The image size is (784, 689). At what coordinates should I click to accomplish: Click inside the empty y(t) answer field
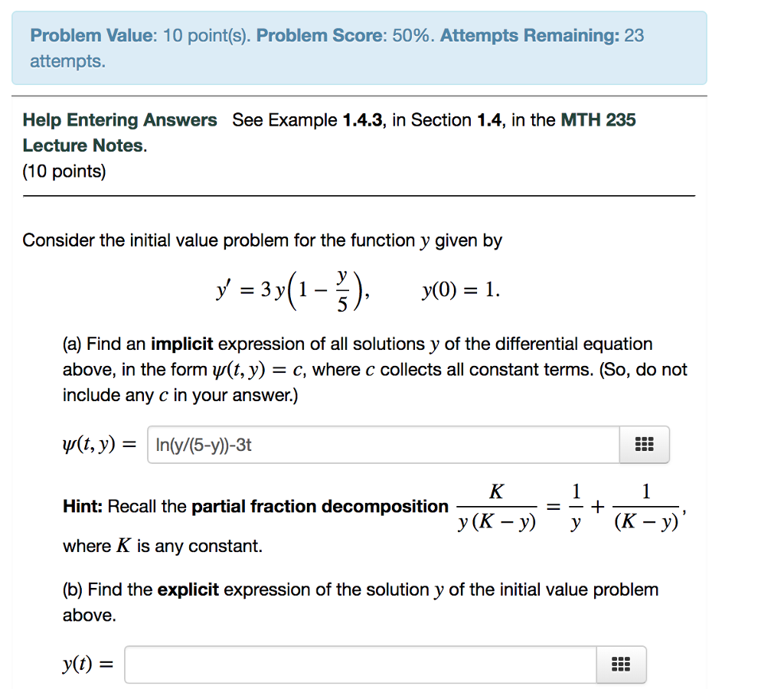point(345,665)
